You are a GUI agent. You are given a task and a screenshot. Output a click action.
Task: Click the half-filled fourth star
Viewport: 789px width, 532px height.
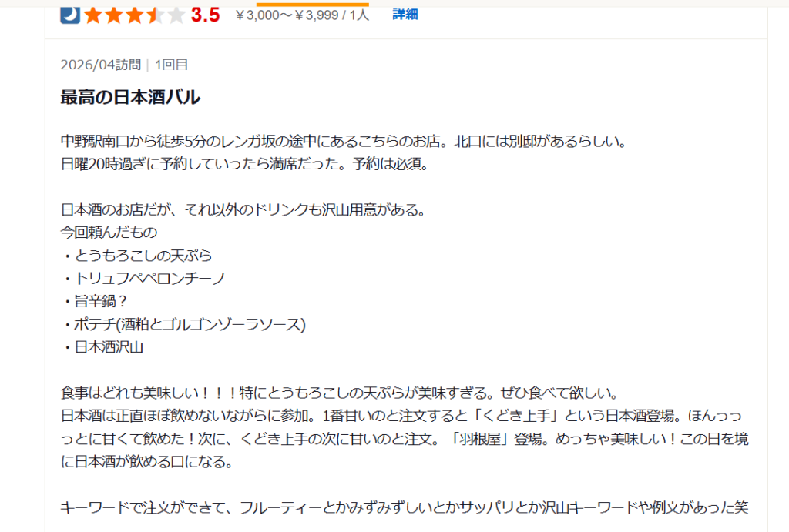point(155,15)
